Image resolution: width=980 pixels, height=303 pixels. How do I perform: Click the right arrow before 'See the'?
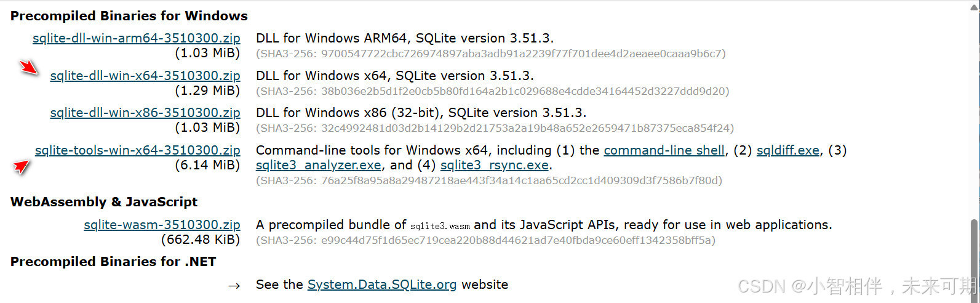click(234, 286)
